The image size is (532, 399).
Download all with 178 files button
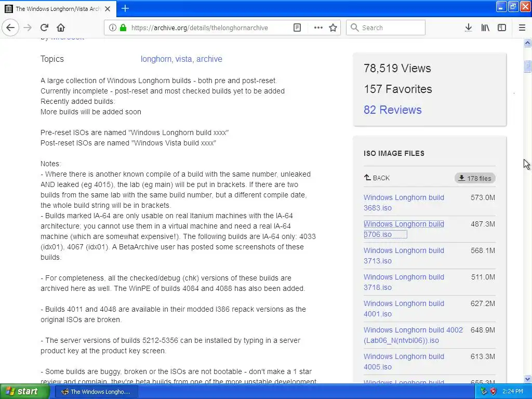click(475, 178)
